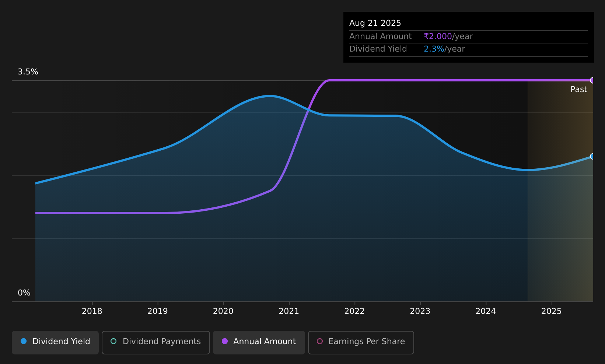Click the 2023 x-axis label
This screenshot has width=605, height=364.
coord(420,311)
